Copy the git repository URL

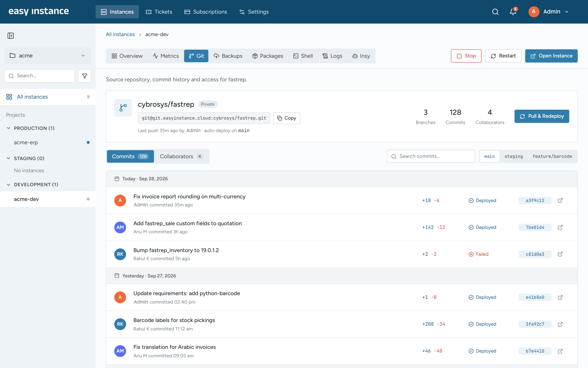click(286, 118)
